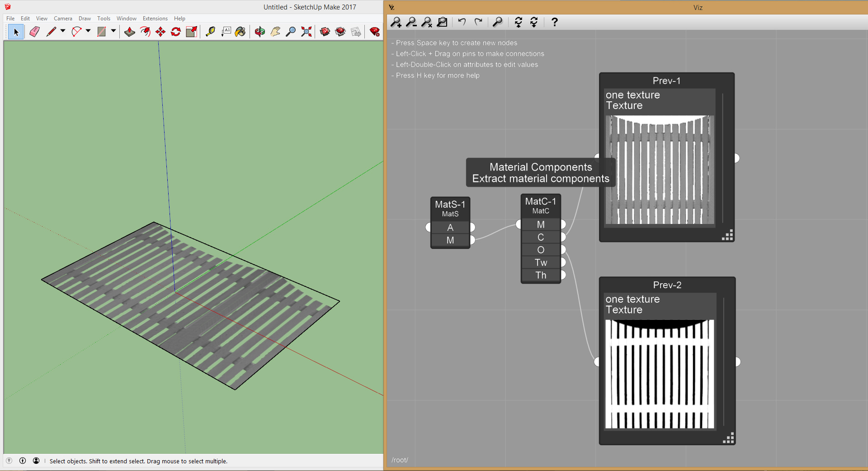Choose the Tape Measure tool

pyautogui.click(x=210, y=32)
